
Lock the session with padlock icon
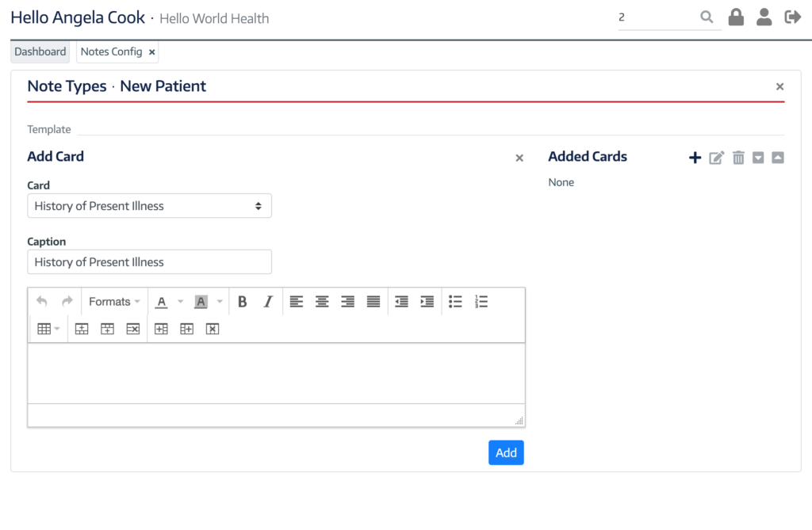[x=736, y=17]
